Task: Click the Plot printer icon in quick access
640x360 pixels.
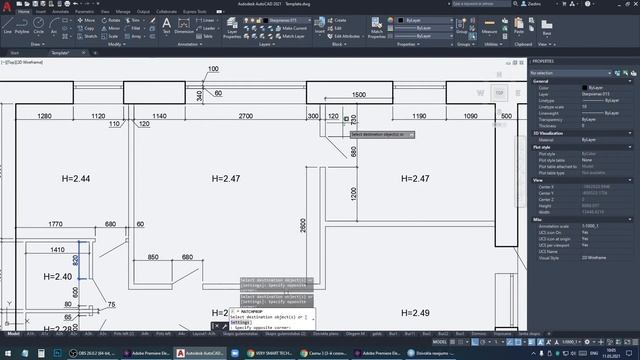Action: coord(67,4)
